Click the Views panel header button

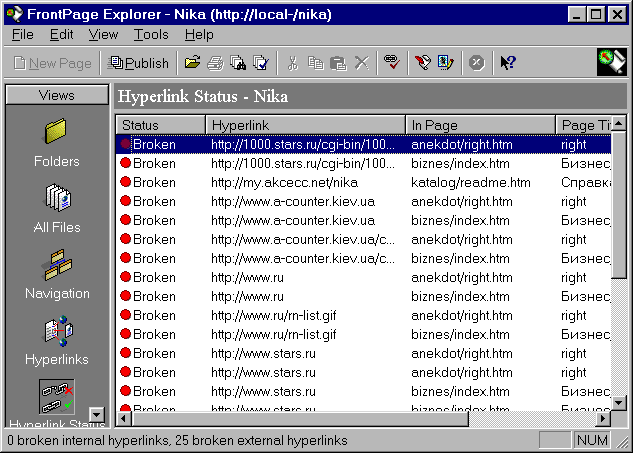click(57, 95)
